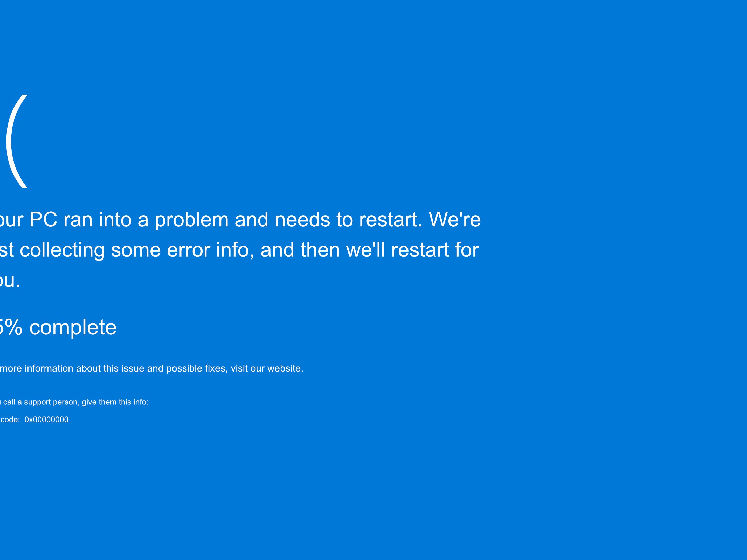The height and width of the screenshot is (560, 747).
Task: Click the stop code 0x00000000 value
Action: tap(46, 419)
